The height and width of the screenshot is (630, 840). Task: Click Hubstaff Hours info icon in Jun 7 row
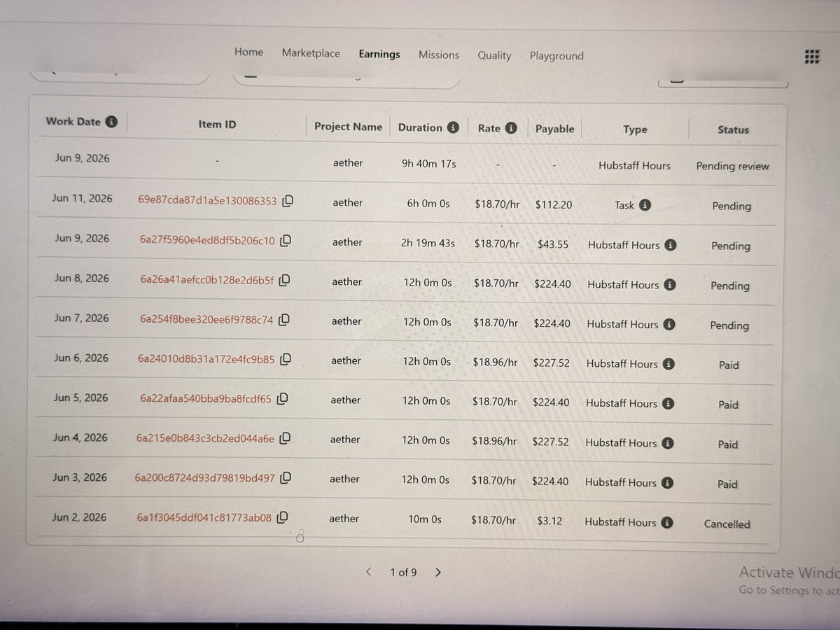[x=669, y=324]
